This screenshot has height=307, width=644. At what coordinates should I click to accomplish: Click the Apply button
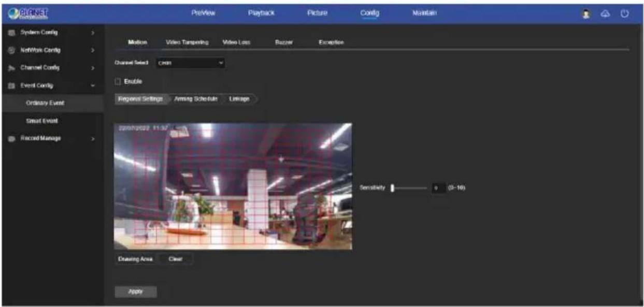[135, 291]
